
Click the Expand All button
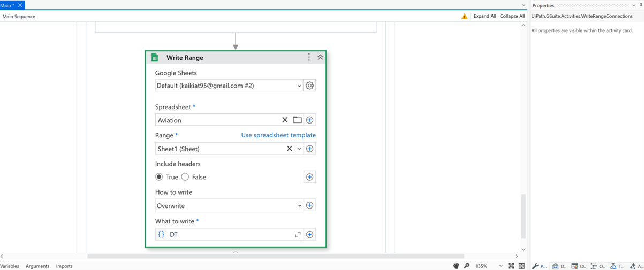tap(484, 16)
